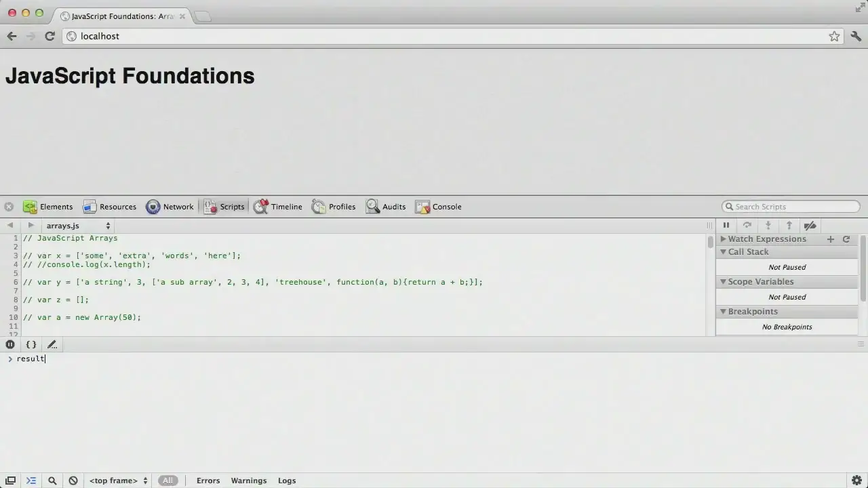Screen dimensions: 868x488
Task: Click the console drawer resize grip
Action: click(860, 344)
